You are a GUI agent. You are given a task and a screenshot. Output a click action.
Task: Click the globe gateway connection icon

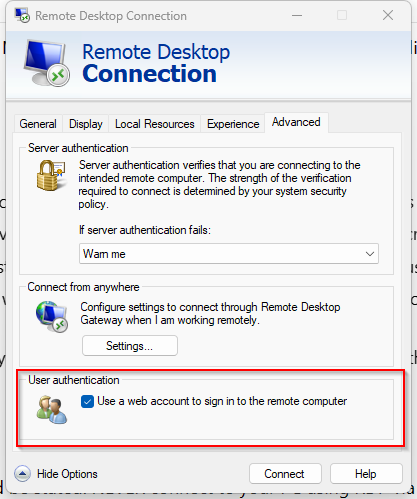click(52, 316)
